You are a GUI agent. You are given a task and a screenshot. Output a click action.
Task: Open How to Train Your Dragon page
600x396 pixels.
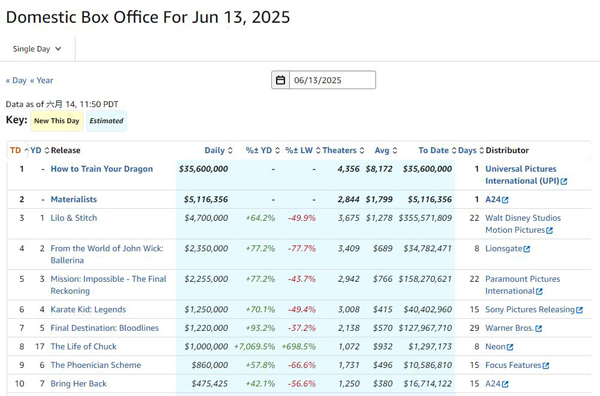pyautogui.click(x=102, y=169)
